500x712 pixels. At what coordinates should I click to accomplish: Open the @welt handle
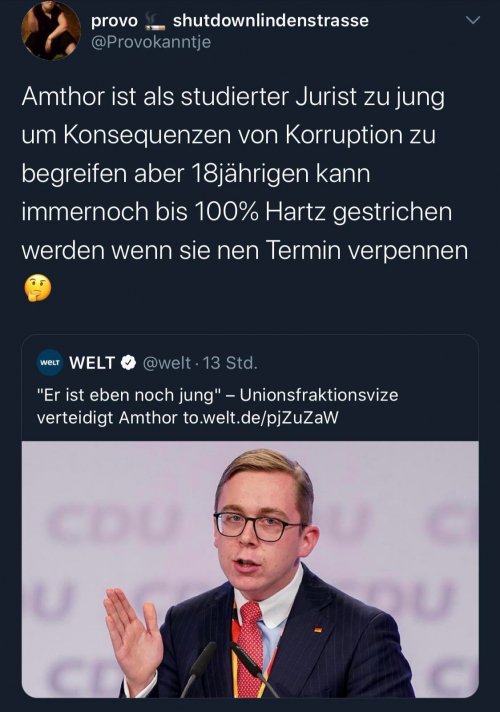pyautogui.click(x=167, y=363)
